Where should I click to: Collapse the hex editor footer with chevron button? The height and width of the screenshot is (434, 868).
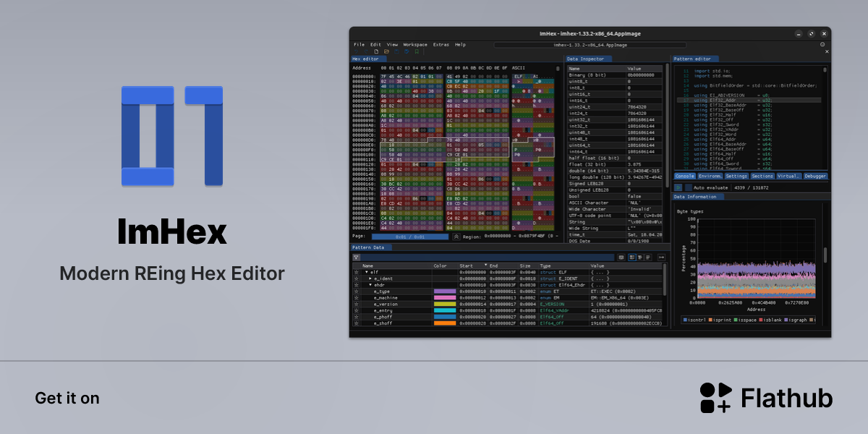(x=456, y=236)
